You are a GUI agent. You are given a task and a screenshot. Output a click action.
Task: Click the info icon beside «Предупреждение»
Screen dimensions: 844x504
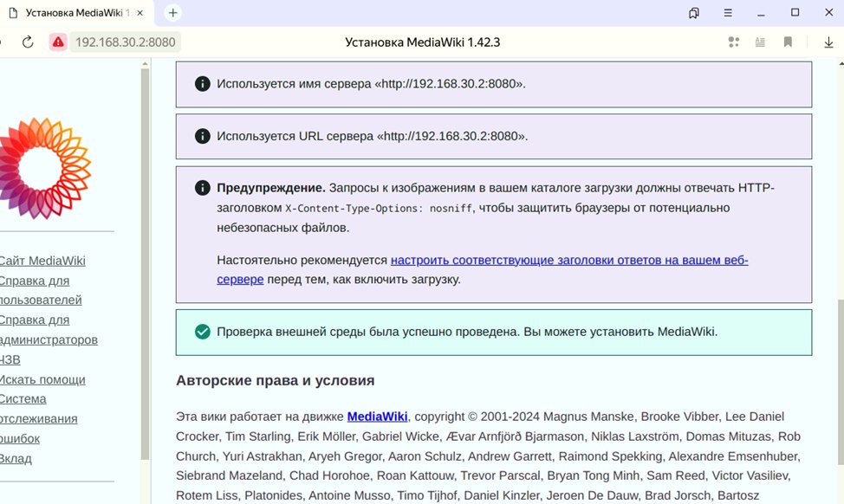tap(203, 188)
